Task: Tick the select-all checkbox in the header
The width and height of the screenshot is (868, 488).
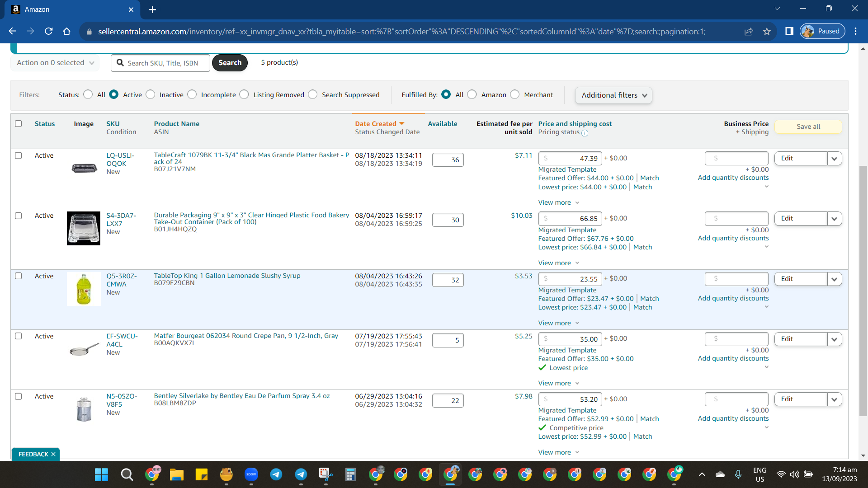Action: [x=19, y=124]
